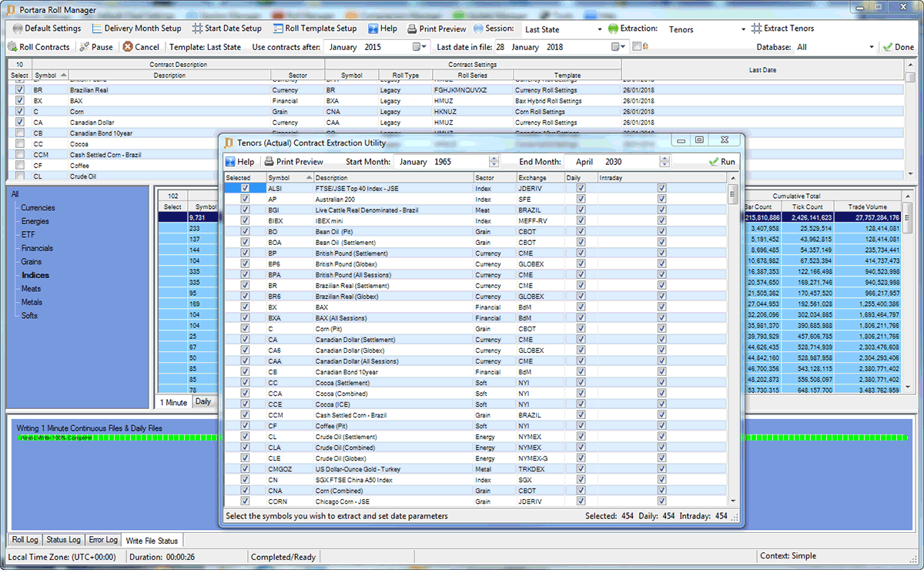Select Energies in sector tree
Image resolution: width=924 pixels, height=570 pixels.
(x=35, y=221)
